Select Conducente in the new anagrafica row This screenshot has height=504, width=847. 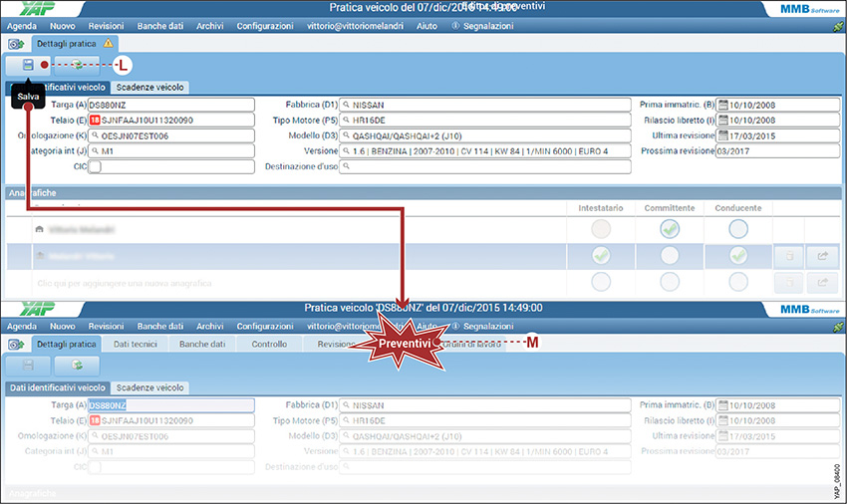pyautogui.click(x=737, y=282)
